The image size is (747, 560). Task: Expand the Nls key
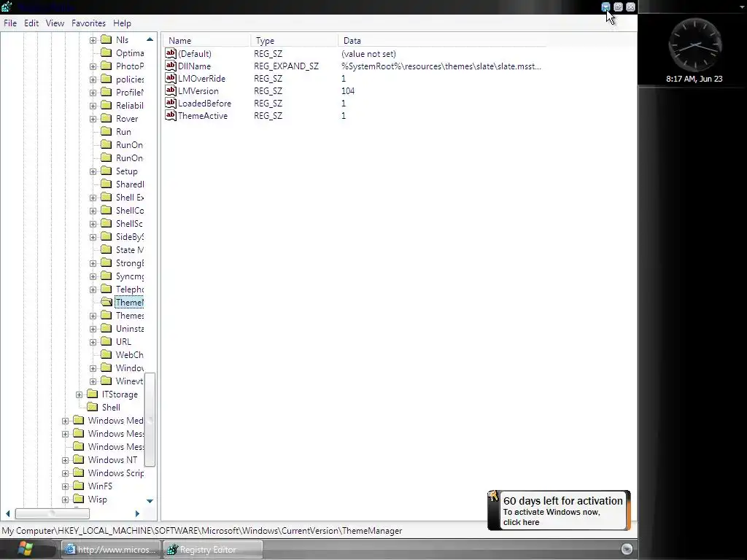coord(93,40)
